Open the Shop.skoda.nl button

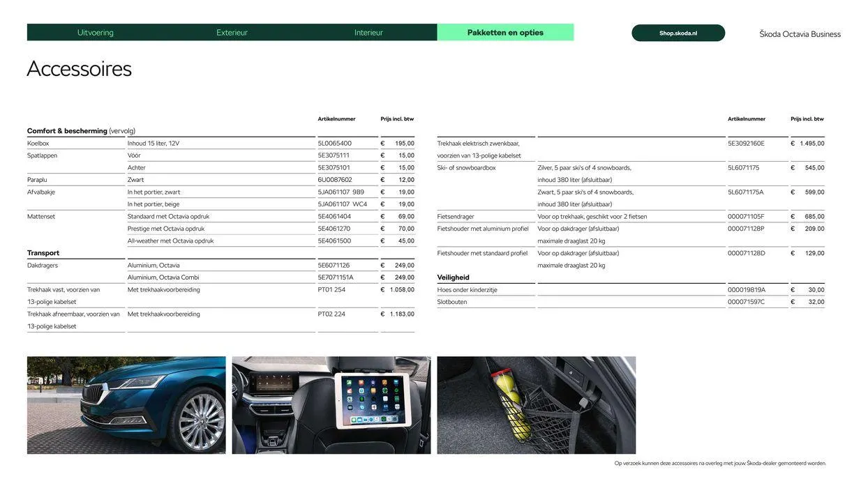[x=678, y=31]
